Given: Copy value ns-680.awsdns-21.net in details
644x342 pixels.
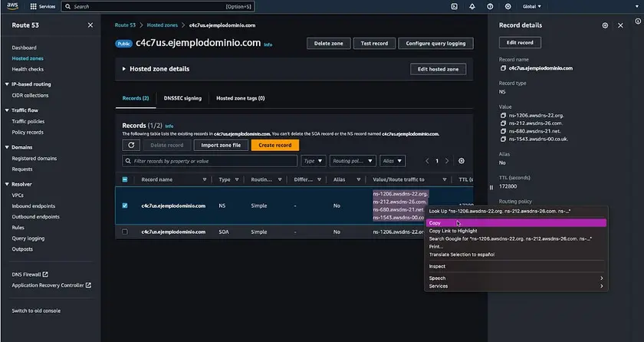Looking at the screenshot, I should (x=503, y=131).
